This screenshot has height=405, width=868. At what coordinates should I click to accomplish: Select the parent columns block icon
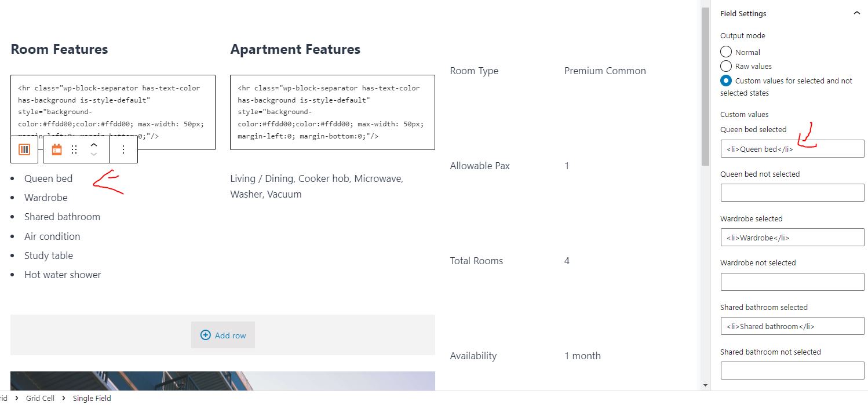pyautogui.click(x=24, y=149)
